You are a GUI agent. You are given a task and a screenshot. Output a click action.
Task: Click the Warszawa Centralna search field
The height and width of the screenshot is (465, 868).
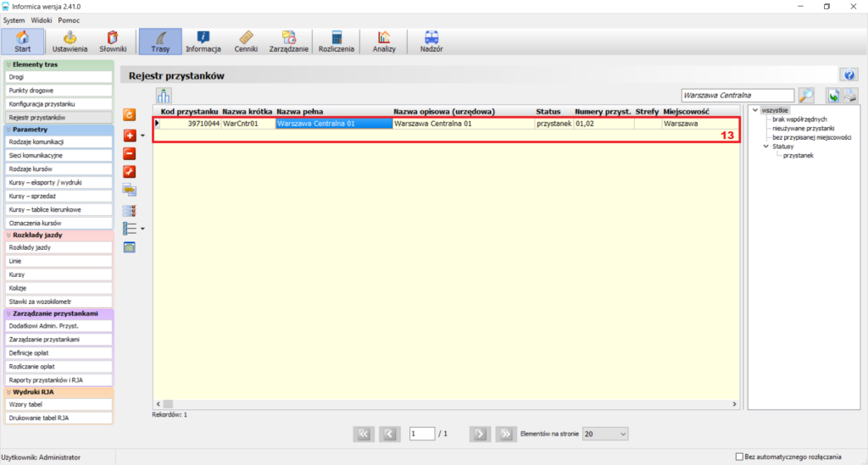[x=738, y=95]
